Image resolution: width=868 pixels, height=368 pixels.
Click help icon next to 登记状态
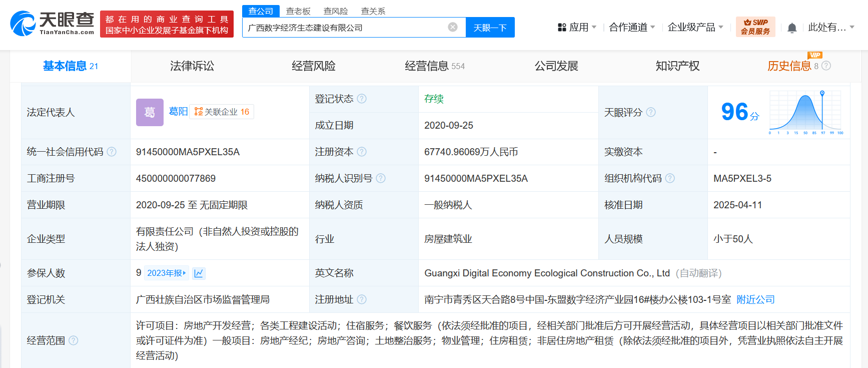362,99
